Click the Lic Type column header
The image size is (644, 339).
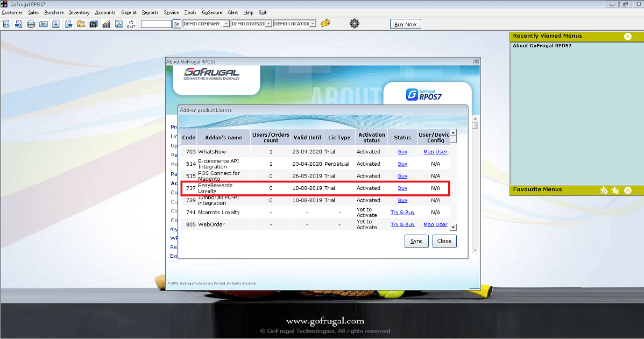click(x=339, y=138)
